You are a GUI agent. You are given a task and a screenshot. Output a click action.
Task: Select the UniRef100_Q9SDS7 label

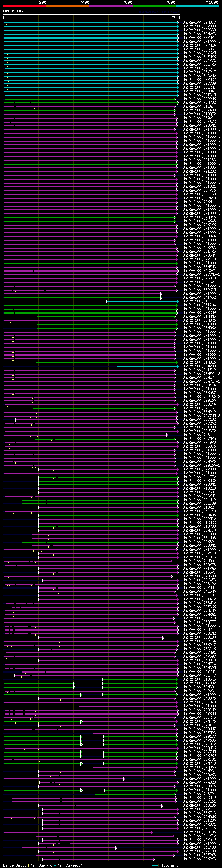199,49
